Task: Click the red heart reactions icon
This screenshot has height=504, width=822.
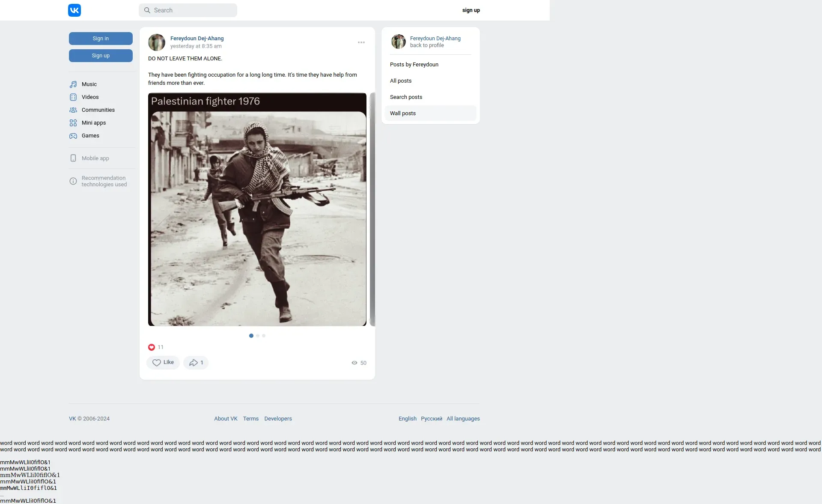Action: [152, 347]
